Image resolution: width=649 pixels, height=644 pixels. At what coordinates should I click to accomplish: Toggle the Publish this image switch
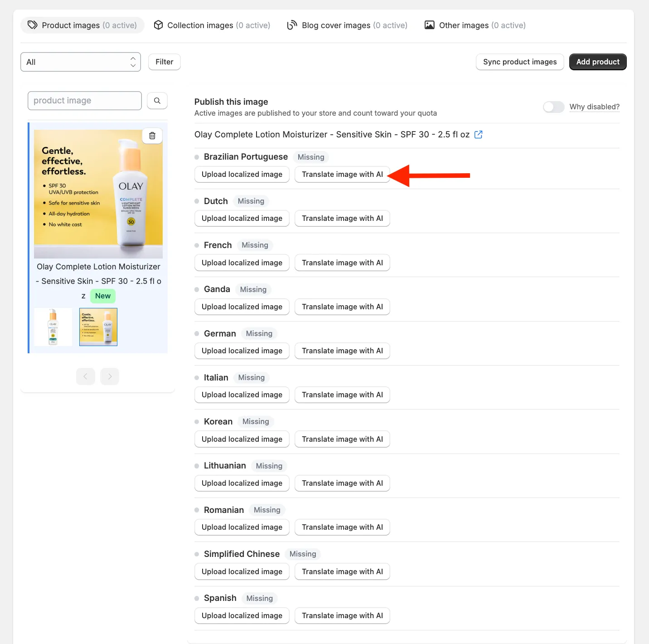pyautogui.click(x=554, y=107)
